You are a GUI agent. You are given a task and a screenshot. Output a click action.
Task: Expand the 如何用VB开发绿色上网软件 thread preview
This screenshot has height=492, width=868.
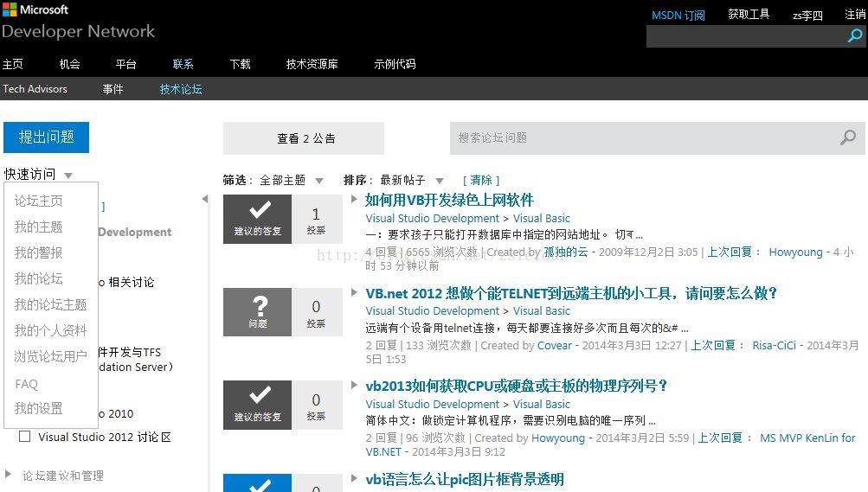tap(354, 200)
